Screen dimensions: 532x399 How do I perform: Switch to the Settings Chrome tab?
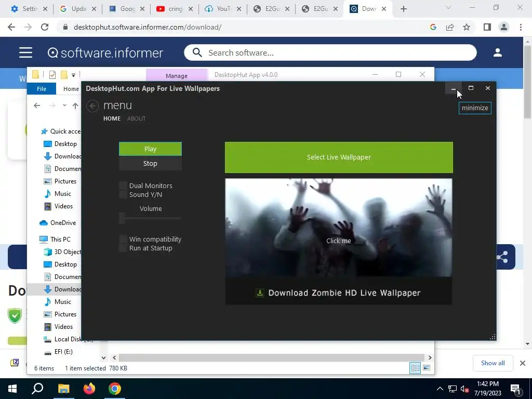[29, 9]
